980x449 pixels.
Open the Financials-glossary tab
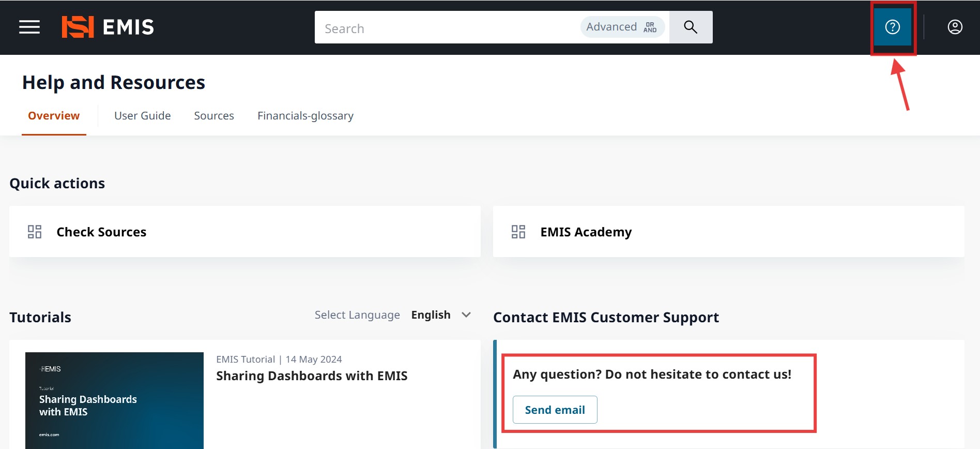tap(305, 116)
